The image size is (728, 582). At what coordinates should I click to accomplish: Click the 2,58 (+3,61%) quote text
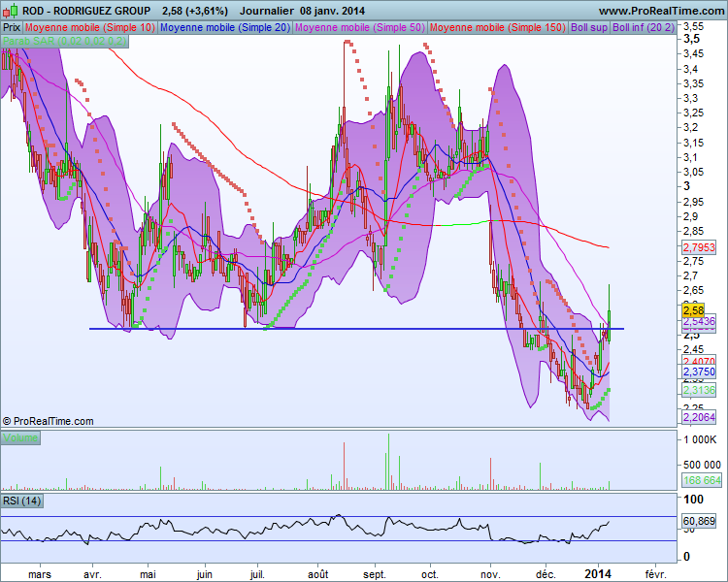[195, 11]
